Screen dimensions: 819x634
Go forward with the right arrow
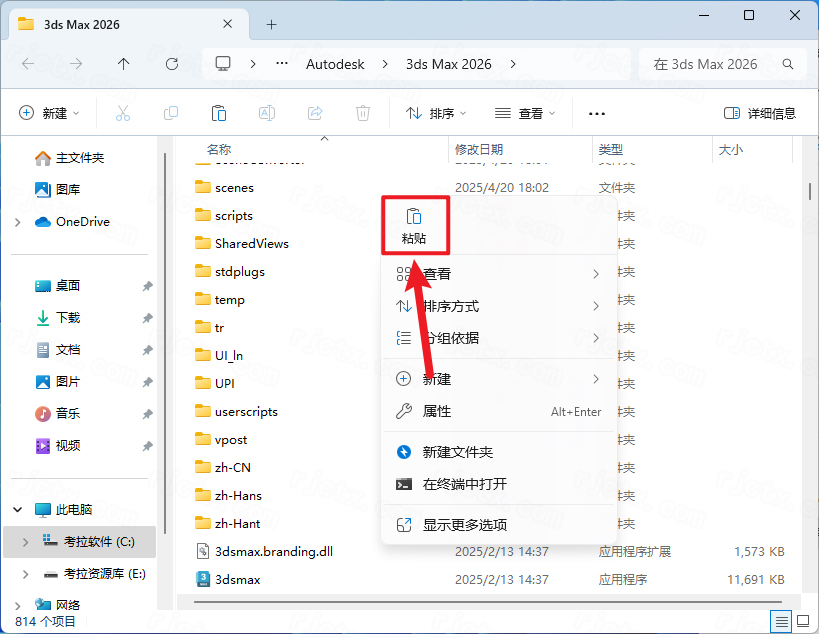pos(76,64)
